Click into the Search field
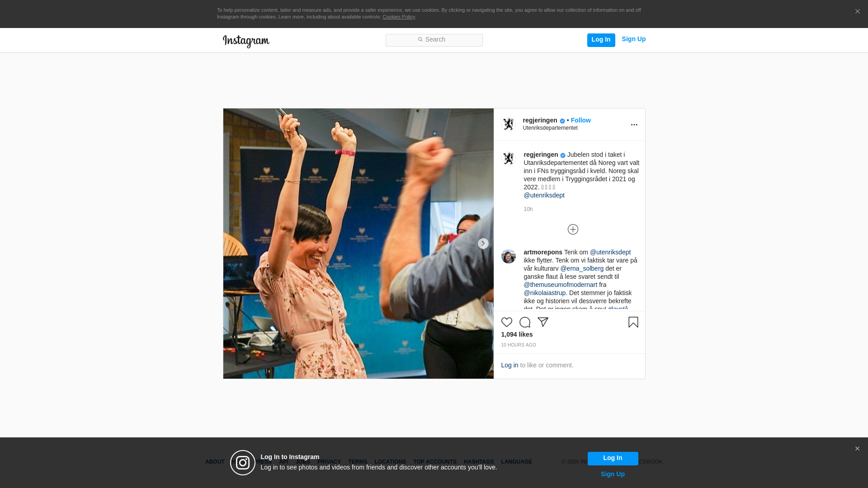Image resolution: width=868 pixels, height=488 pixels. coord(434,40)
